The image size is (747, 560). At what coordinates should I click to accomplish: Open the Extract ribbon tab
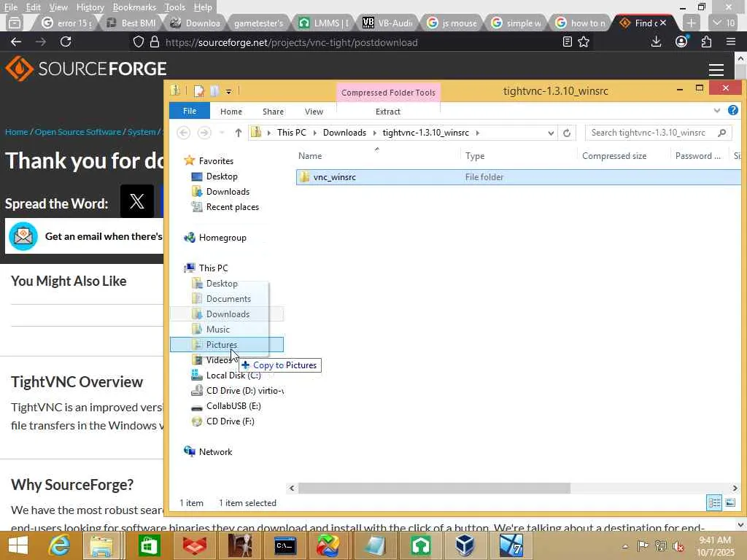(388, 112)
